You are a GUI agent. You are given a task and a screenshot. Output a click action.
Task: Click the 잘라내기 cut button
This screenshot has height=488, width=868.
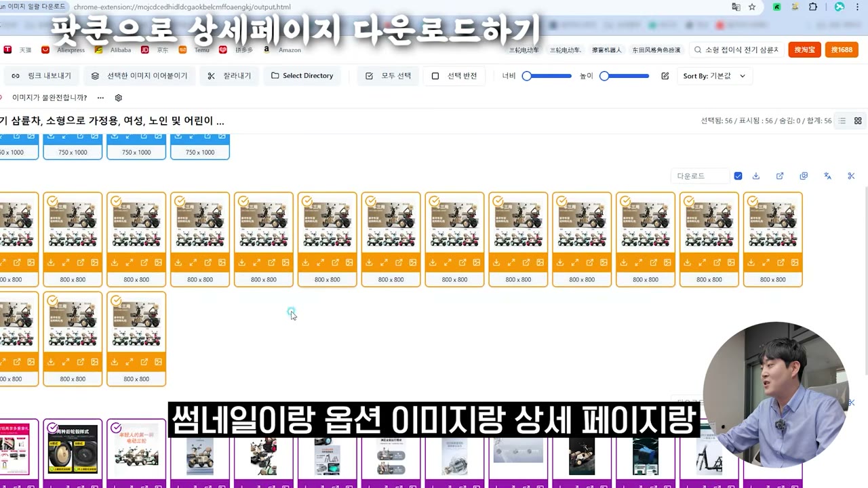[x=229, y=76]
